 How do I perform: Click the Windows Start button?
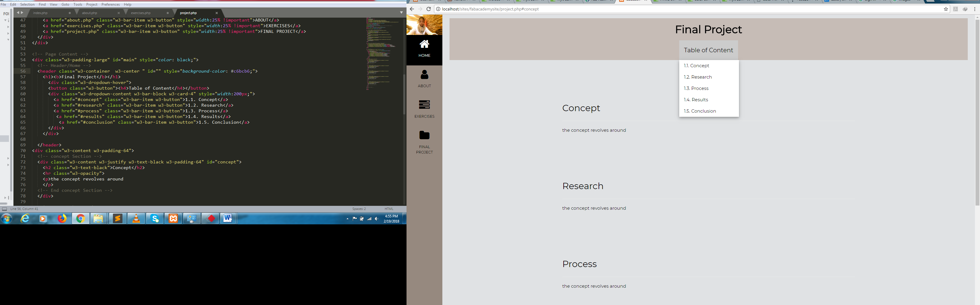[7, 219]
